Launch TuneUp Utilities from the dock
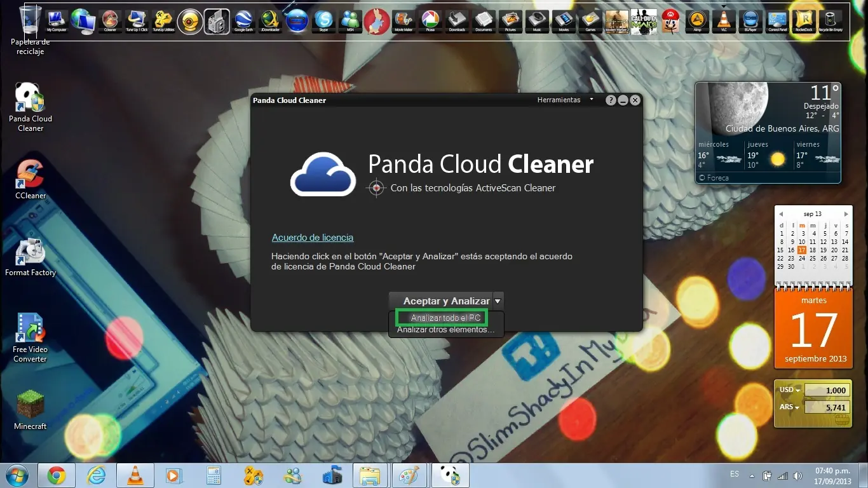Screen dimensions: 868x488 point(163,22)
